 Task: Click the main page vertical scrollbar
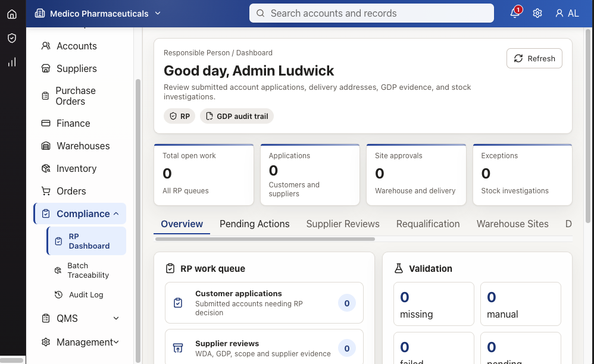pos(588,125)
